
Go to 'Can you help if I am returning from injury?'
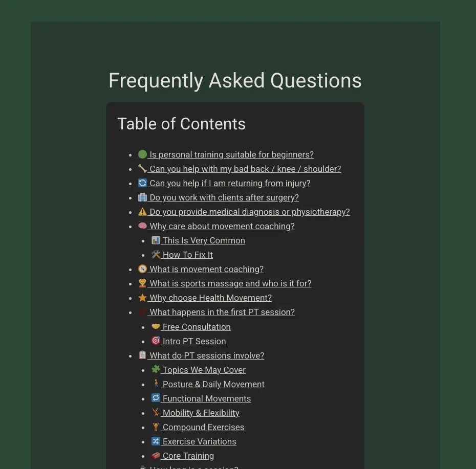pyautogui.click(x=230, y=183)
